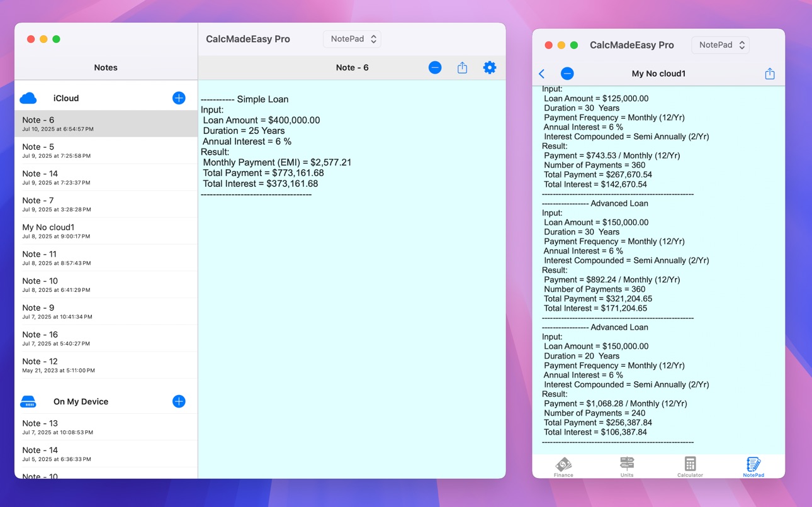Click Total Payment = $267,670.54 line
The width and height of the screenshot is (812, 507).
click(598, 175)
